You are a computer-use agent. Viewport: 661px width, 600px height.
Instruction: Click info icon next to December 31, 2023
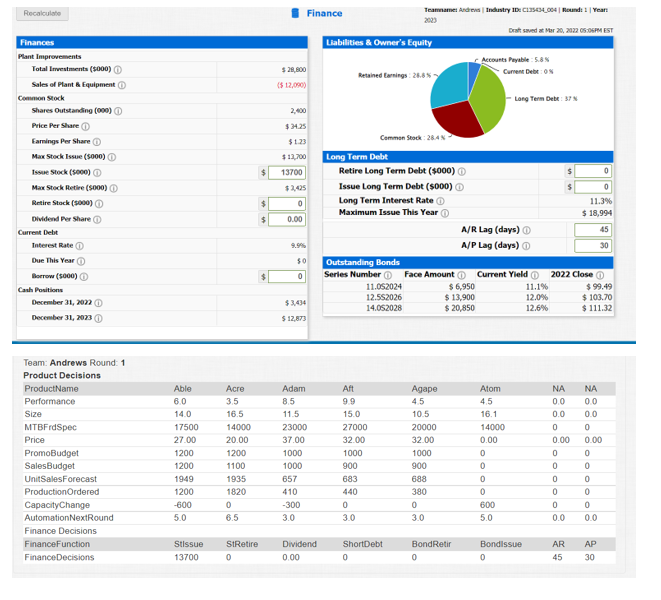point(98,318)
